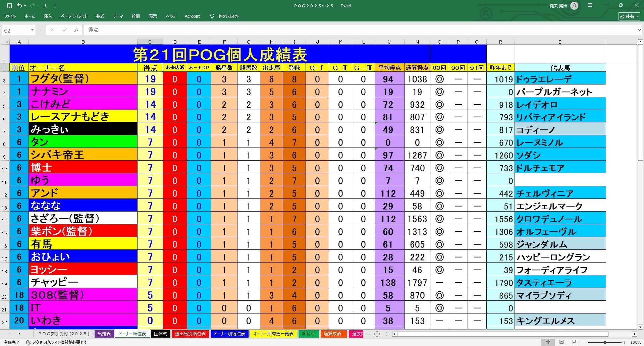Click the add new sheet plus icon
This screenshot has width=644, height=346.
(x=377, y=334)
